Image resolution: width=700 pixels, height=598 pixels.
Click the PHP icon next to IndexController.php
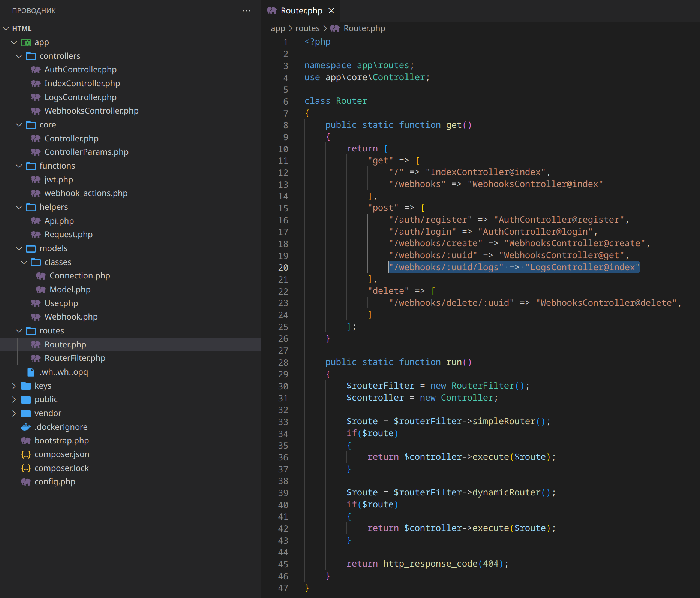pos(36,84)
